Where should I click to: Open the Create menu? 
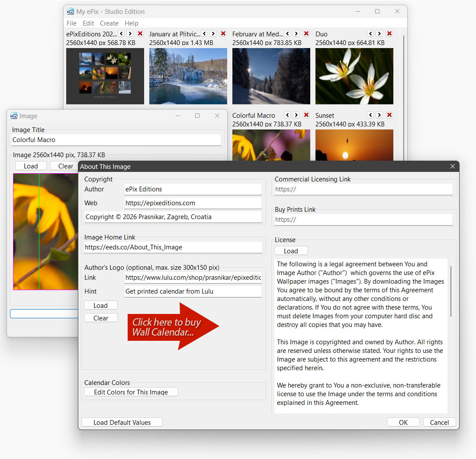click(109, 23)
